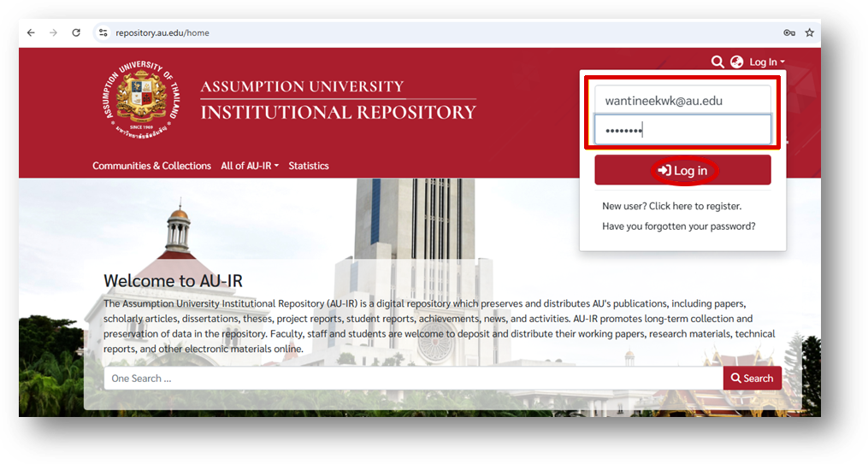Open the forgotten password link

click(x=678, y=226)
